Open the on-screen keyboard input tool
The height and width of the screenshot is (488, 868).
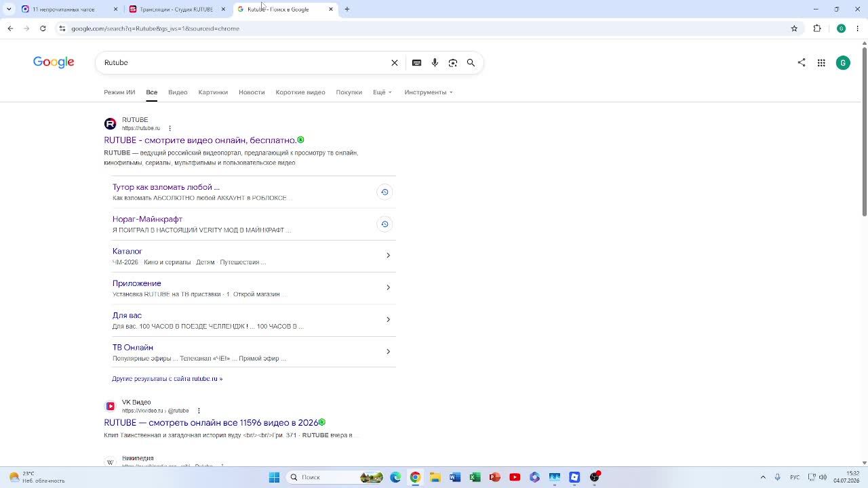click(x=416, y=62)
